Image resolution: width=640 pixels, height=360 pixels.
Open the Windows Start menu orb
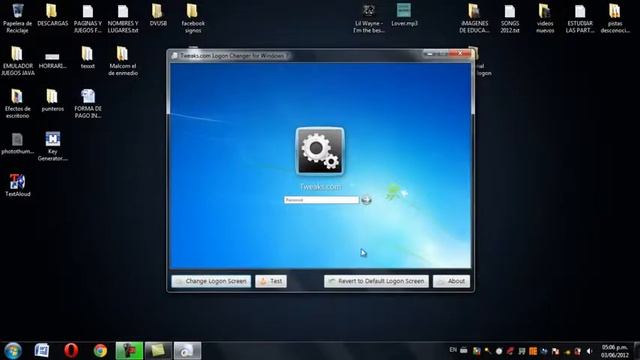[x=13, y=351]
